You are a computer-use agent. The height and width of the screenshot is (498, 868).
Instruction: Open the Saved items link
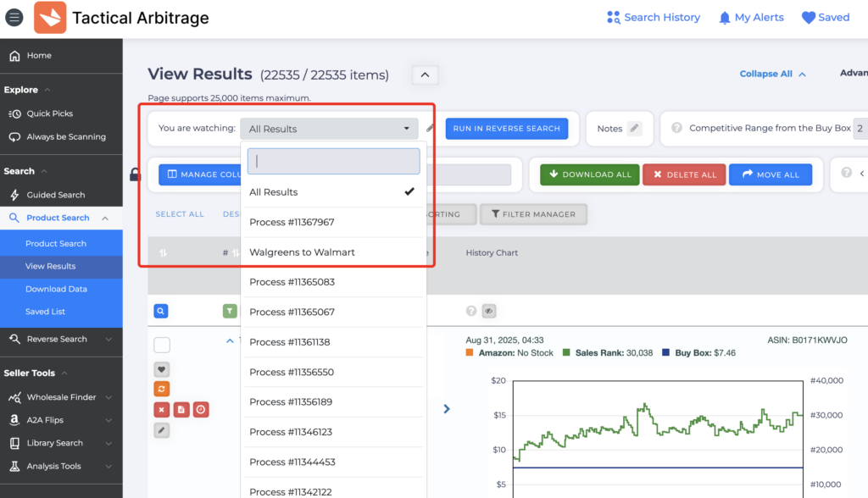[826, 18]
